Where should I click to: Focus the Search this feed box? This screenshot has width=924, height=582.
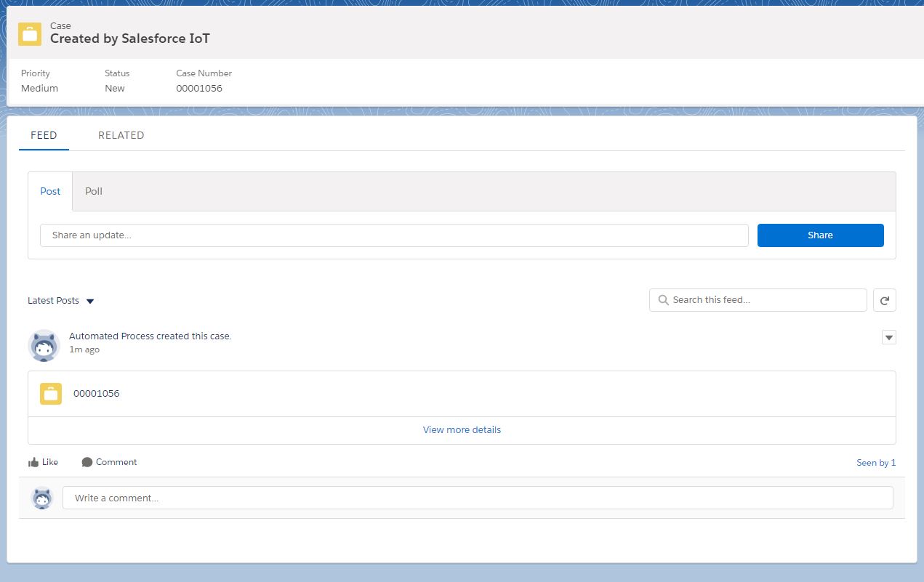click(758, 300)
